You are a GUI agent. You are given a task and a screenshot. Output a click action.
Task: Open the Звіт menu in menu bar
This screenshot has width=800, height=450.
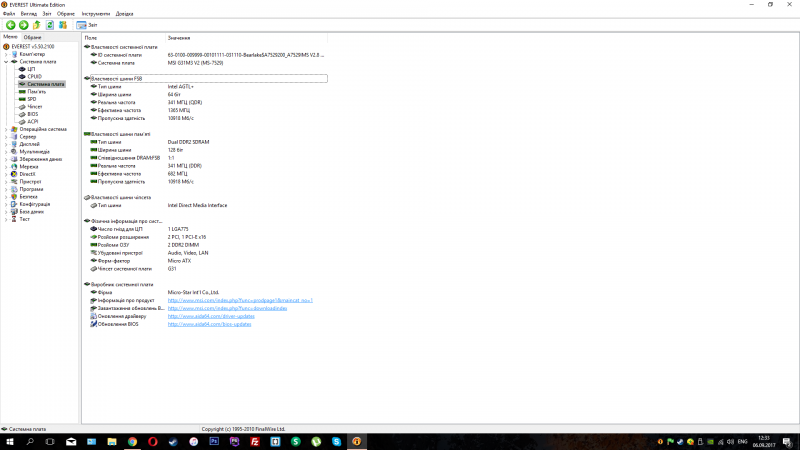tap(47, 14)
